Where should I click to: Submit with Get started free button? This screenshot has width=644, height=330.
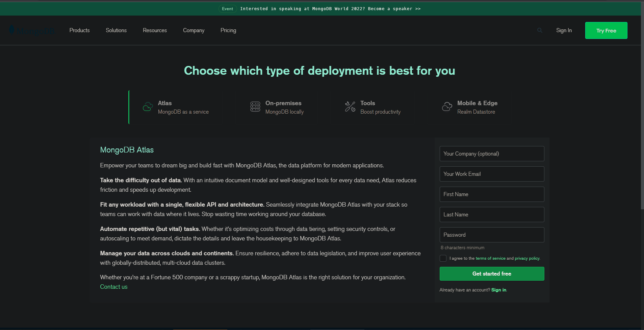(492, 274)
